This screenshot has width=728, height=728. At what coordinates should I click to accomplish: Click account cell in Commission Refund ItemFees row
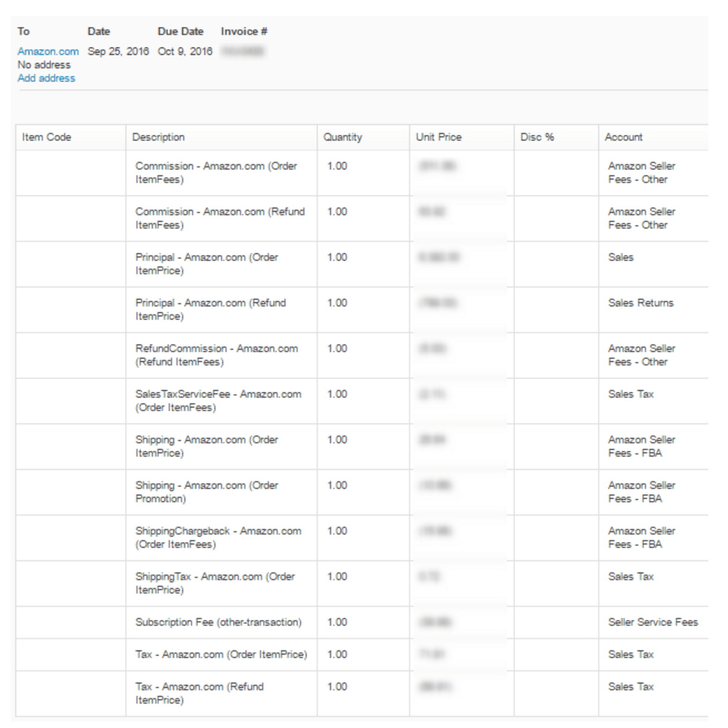click(653, 218)
